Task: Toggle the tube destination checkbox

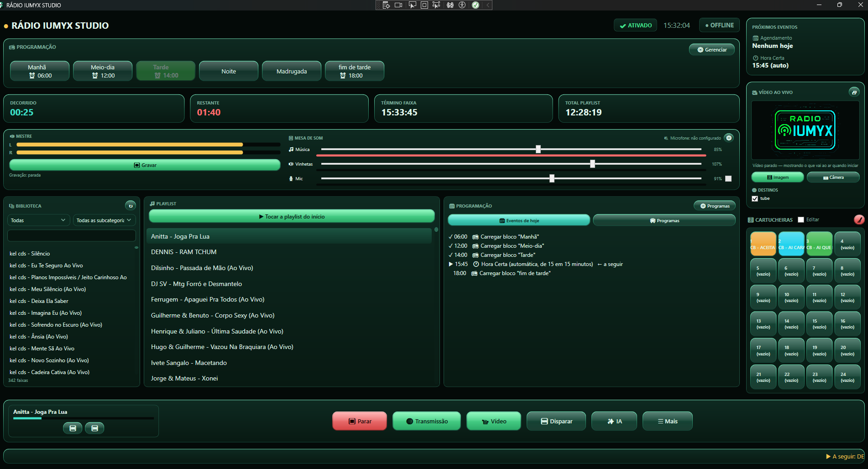Action: pyautogui.click(x=755, y=198)
